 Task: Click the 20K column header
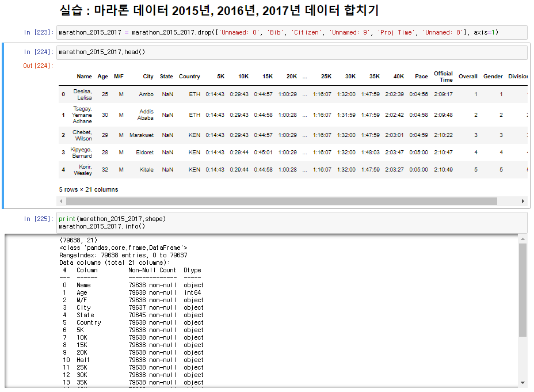pyautogui.click(x=292, y=77)
